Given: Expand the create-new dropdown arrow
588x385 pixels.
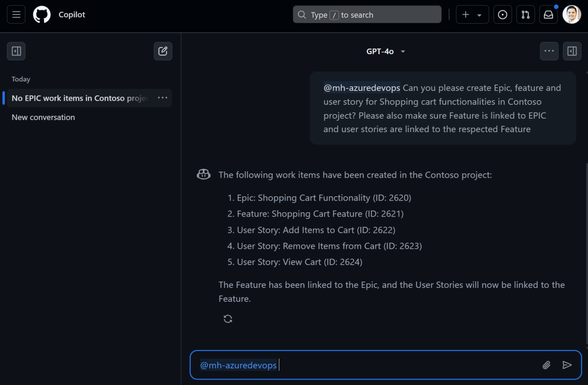Looking at the screenshot, I should pyautogui.click(x=479, y=15).
